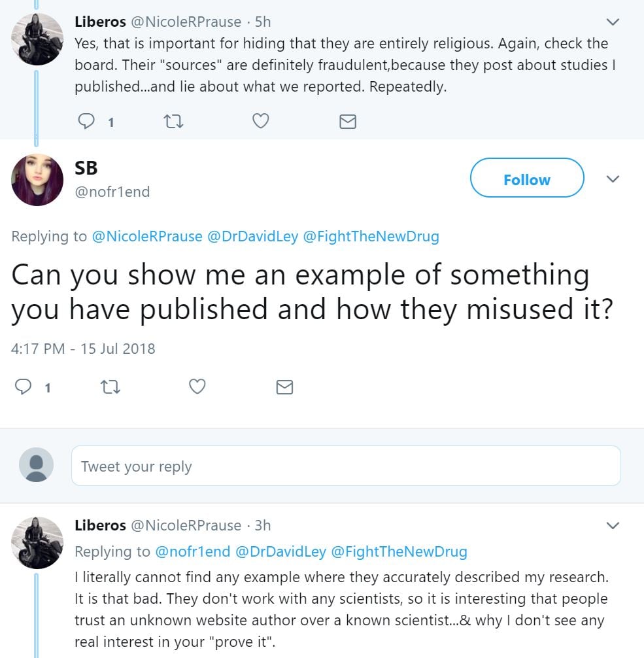Open @NicoleRPrause link in SB's reply line

point(147,237)
